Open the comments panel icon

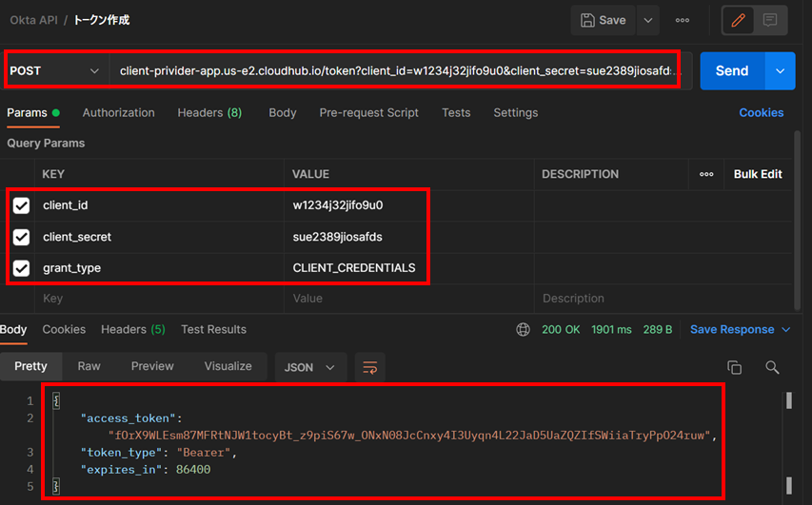[770, 20]
